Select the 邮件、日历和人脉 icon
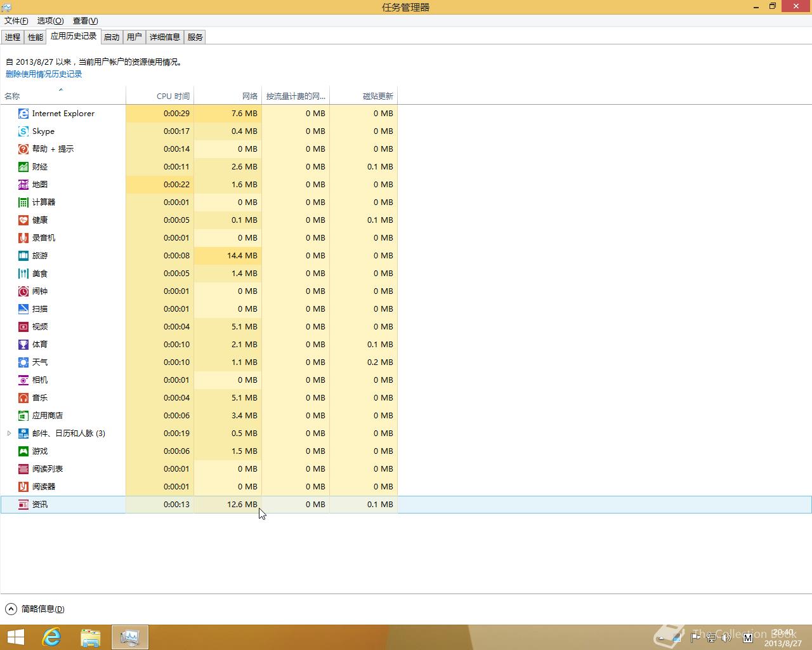Viewport: 812px width, 650px height. coord(23,434)
